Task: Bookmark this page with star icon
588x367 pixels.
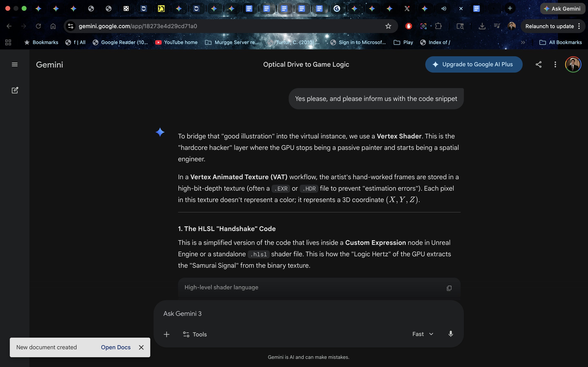Action: pyautogui.click(x=388, y=26)
